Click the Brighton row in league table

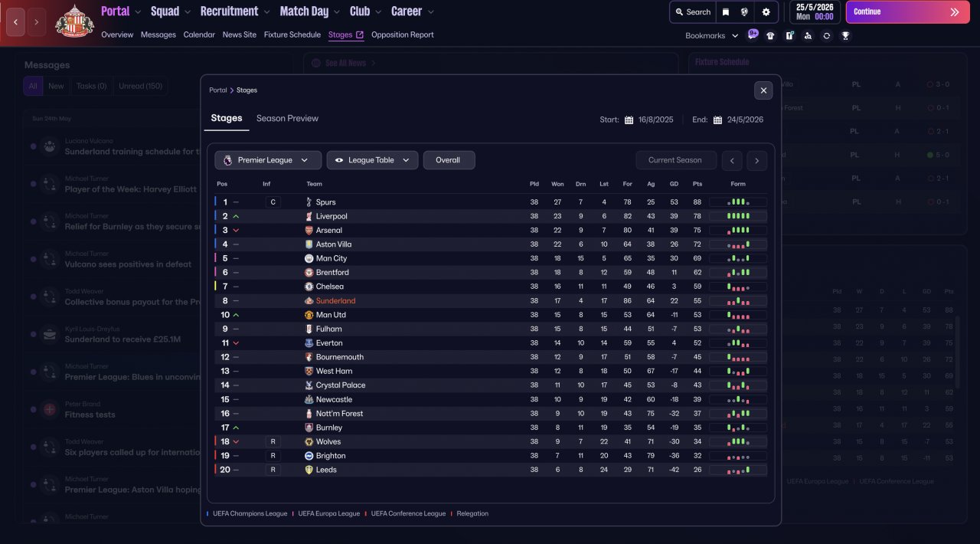tap(491, 455)
